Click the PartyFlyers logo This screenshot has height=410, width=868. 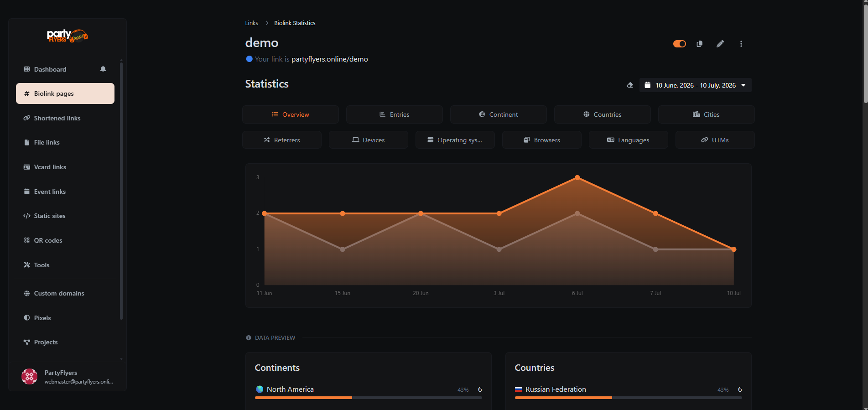tap(68, 36)
